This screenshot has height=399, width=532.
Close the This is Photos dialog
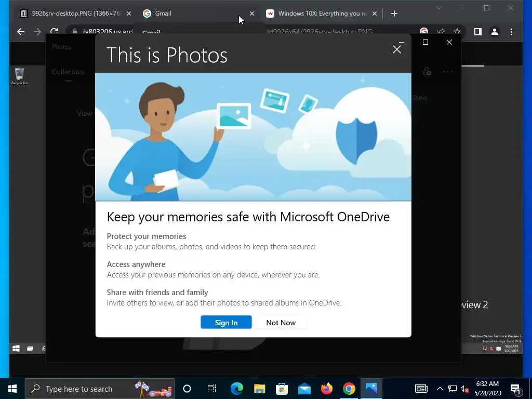pos(396,49)
